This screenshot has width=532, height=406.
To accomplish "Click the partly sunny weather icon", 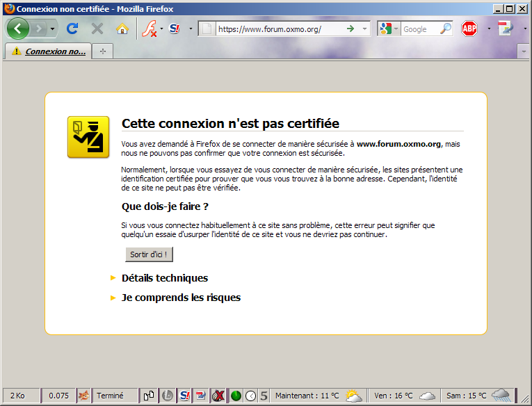I will coord(354,396).
